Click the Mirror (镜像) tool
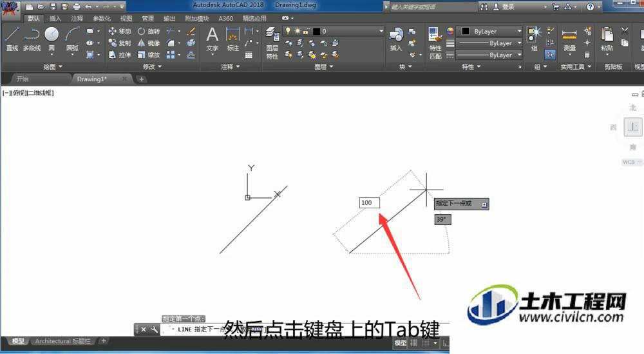 [149, 43]
